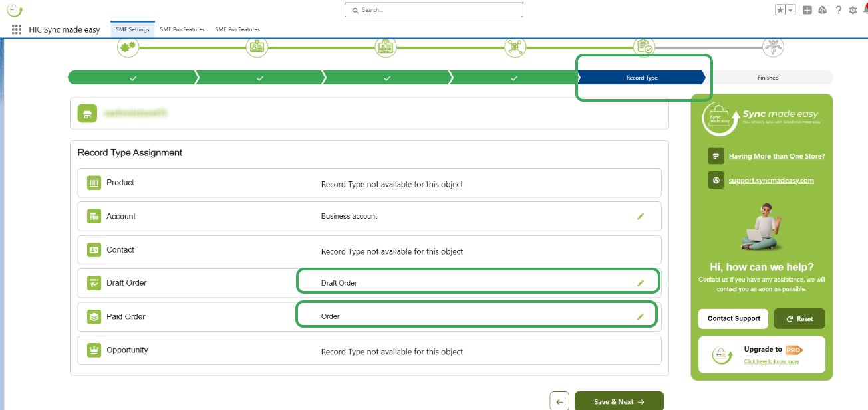This screenshot has width=868, height=410.
Task: Click the Account building icon
Action: tap(94, 217)
